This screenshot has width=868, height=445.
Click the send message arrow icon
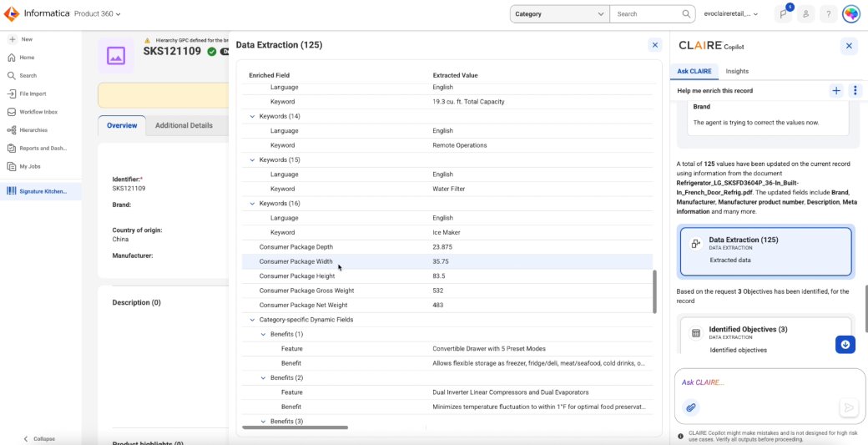coord(848,408)
